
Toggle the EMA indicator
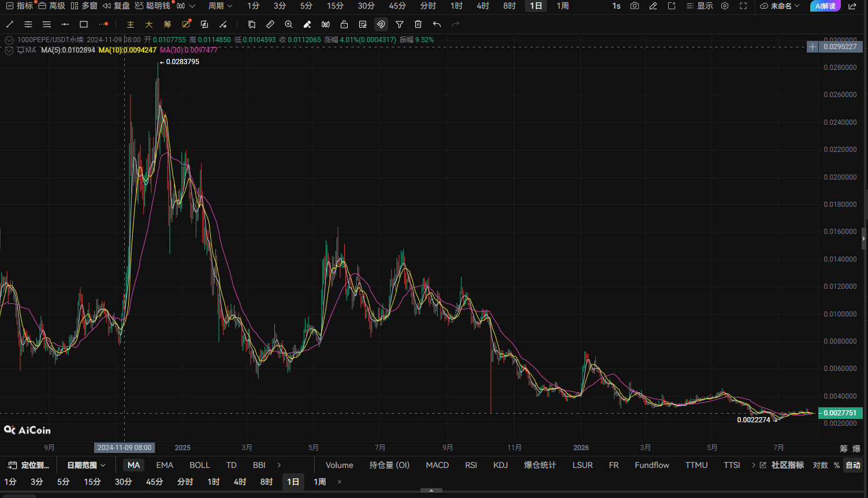[165, 465]
